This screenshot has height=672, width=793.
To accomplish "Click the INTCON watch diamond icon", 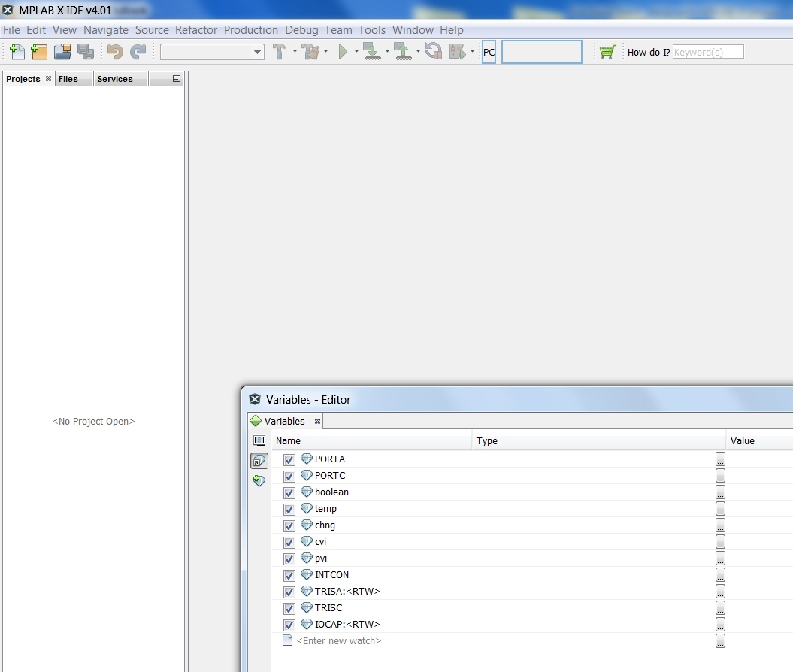I will pos(307,574).
